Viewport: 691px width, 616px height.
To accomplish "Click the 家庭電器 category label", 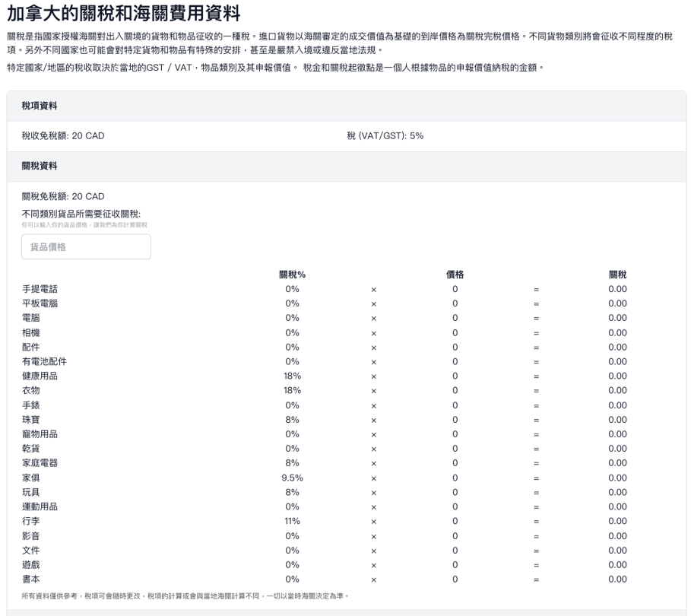I will 40,463.
